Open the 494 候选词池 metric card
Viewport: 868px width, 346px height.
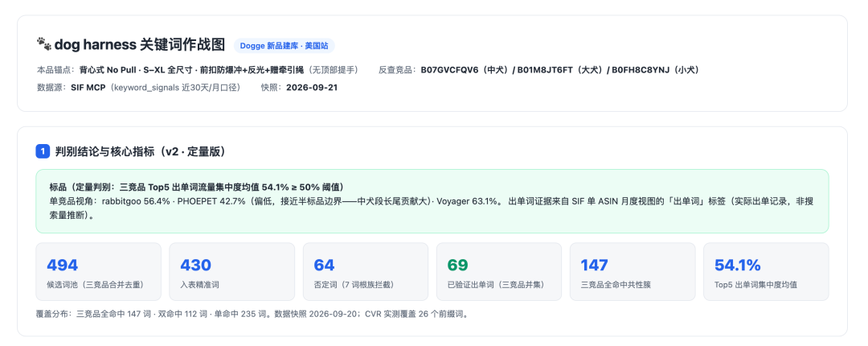[x=99, y=272]
